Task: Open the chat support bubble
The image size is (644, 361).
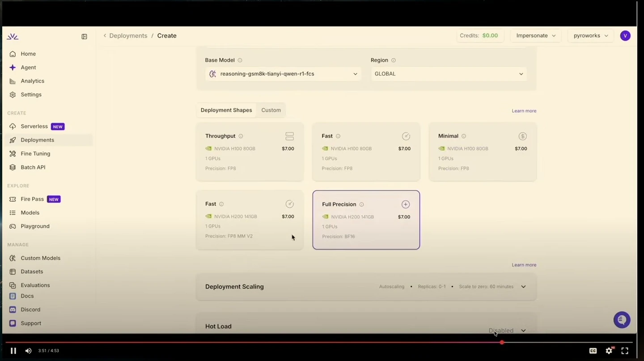Action: (622, 320)
